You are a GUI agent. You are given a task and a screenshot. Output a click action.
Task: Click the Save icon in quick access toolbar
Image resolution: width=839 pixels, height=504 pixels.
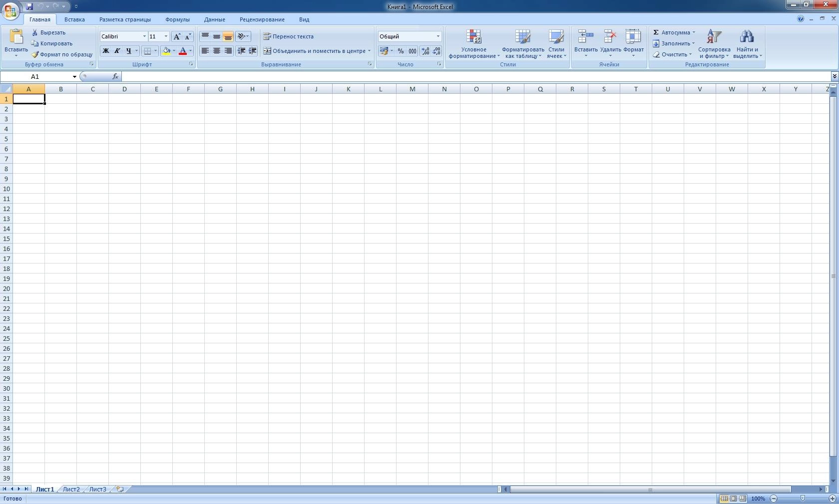click(x=29, y=6)
